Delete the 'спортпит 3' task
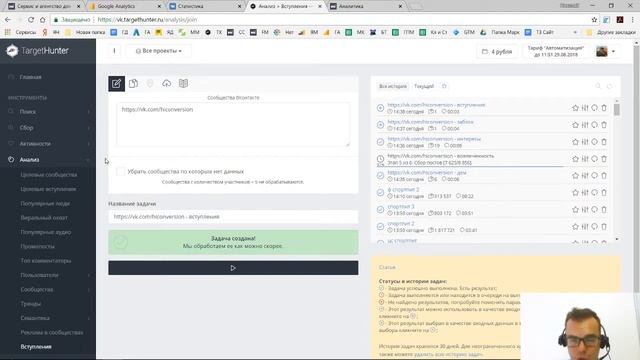 pos(604,210)
